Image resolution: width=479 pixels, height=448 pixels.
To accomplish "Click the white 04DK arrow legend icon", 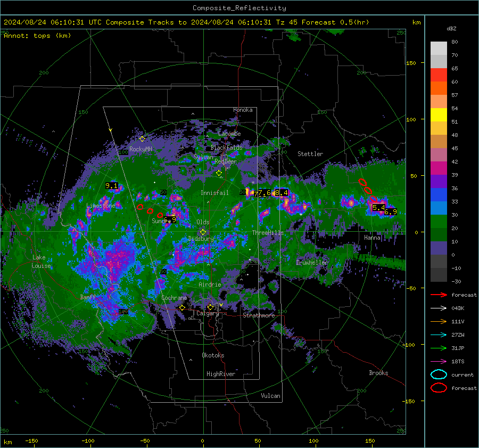I will click(439, 308).
